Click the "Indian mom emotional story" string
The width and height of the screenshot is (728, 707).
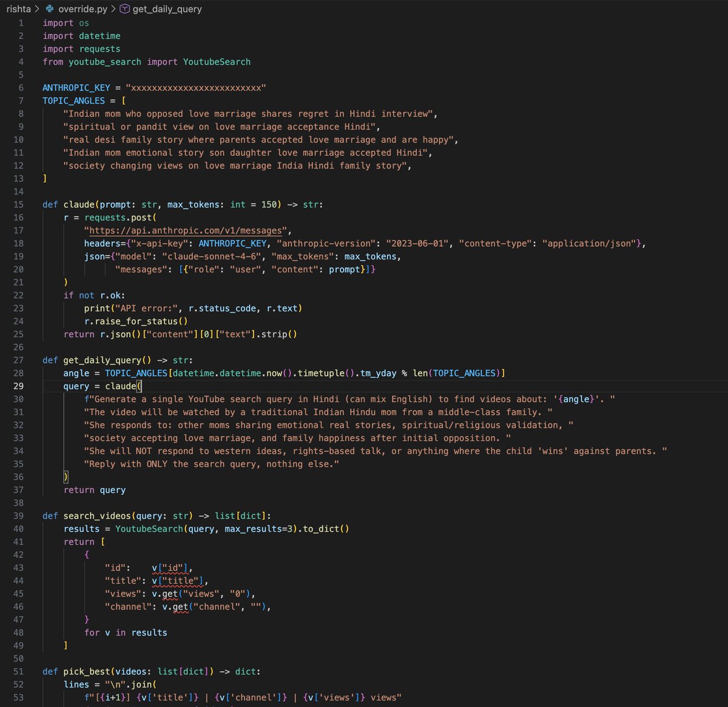[246, 153]
